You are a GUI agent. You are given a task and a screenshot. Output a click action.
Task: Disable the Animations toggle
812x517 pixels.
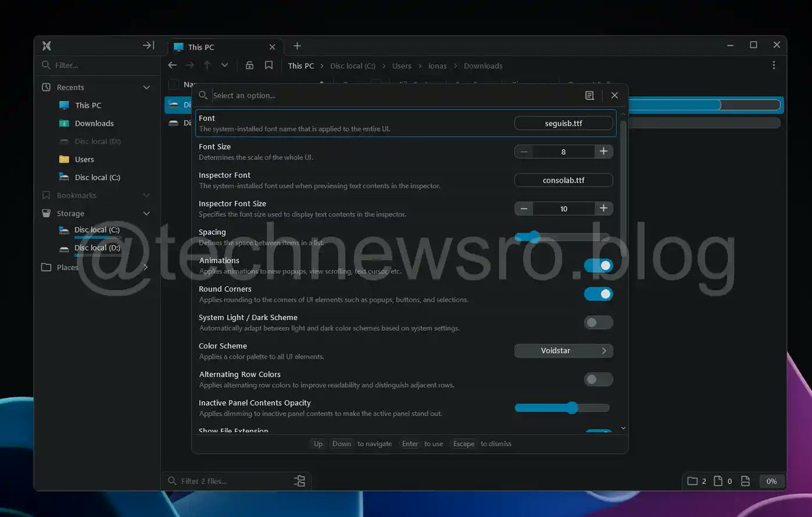pos(598,265)
